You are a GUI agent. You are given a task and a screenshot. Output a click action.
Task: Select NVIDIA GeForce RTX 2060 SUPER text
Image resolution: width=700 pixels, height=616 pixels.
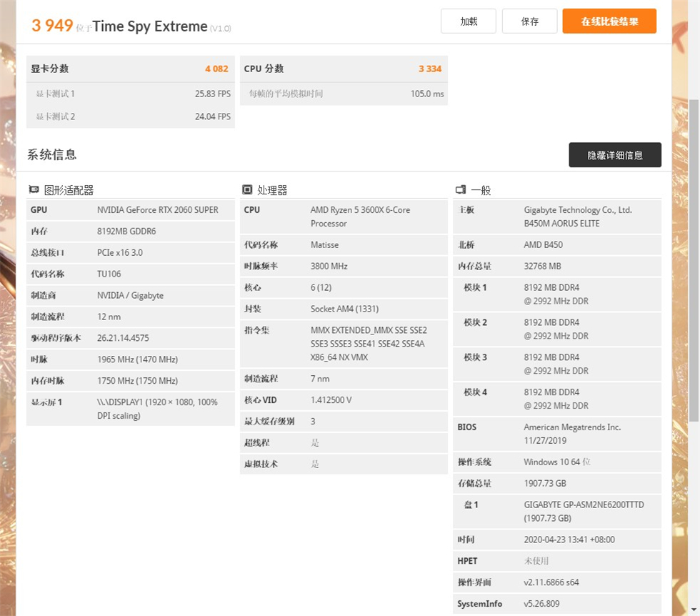158,210
